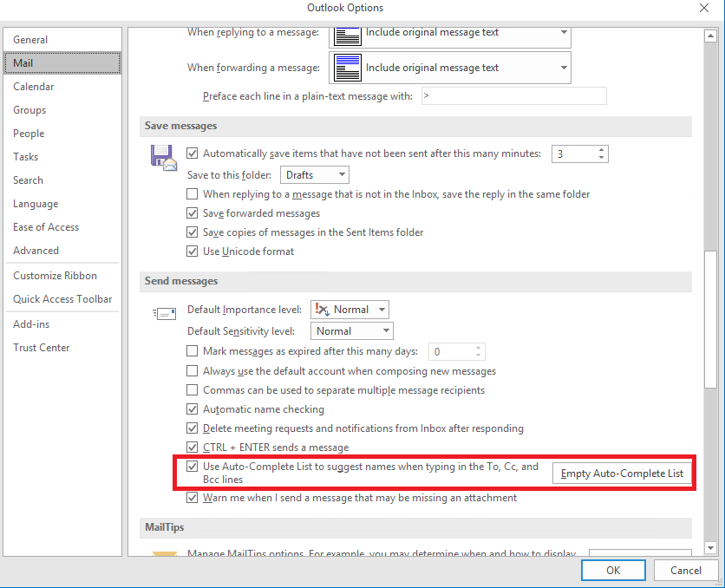Decrease auto-save minutes with down arrow
The width and height of the screenshot is (725, 588).
click(x=601, y=158)
